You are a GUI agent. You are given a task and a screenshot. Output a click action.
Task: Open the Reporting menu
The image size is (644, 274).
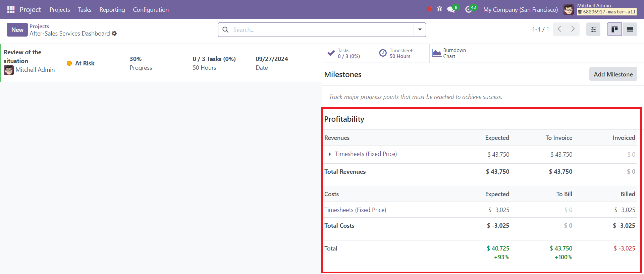(112, 10)
